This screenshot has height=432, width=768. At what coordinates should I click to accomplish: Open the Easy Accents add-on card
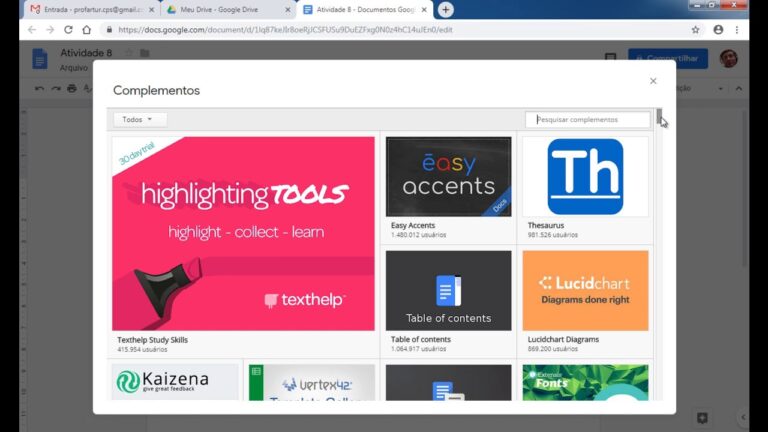pos(448,177)
